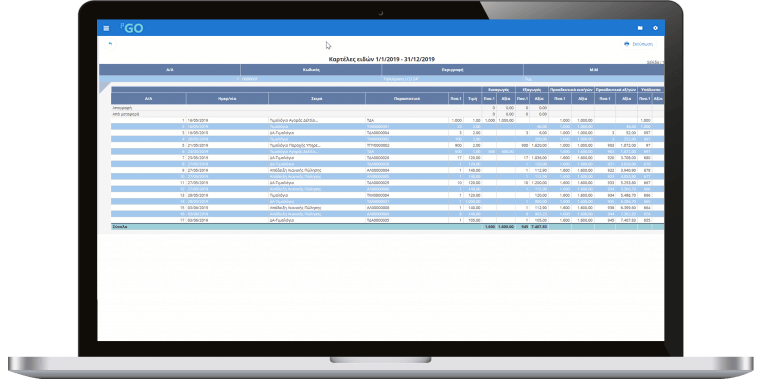The image size is (768, 379).
Task: Open the settings gear icon top right
Action: click(655, 28)
